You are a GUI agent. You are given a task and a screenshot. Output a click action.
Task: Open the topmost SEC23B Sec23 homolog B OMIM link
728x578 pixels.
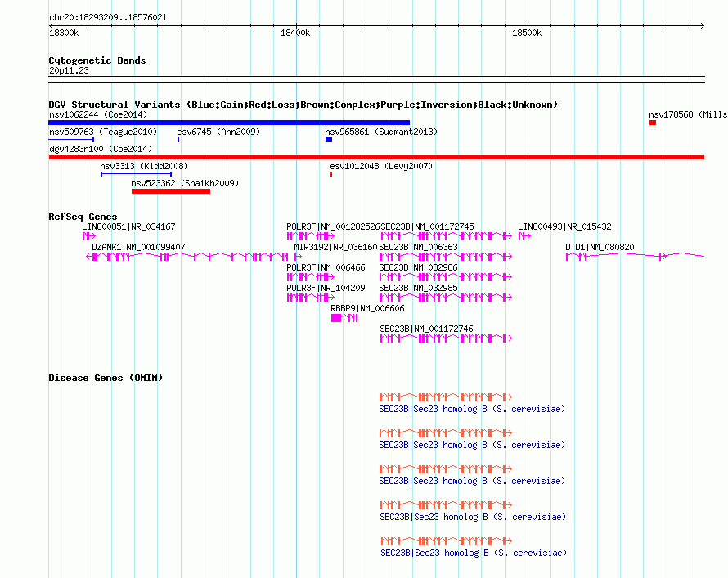point(472,409)
